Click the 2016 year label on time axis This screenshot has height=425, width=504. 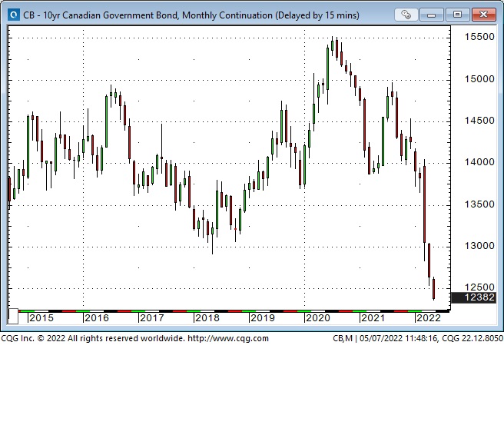tap(97, 318)
